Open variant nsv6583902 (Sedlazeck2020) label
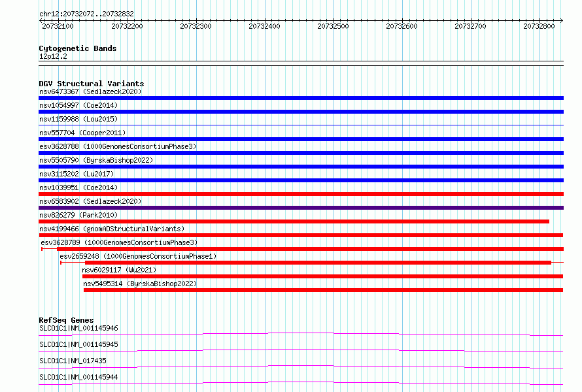This screenshot has width=582, height=392. [x=90, y=201]
